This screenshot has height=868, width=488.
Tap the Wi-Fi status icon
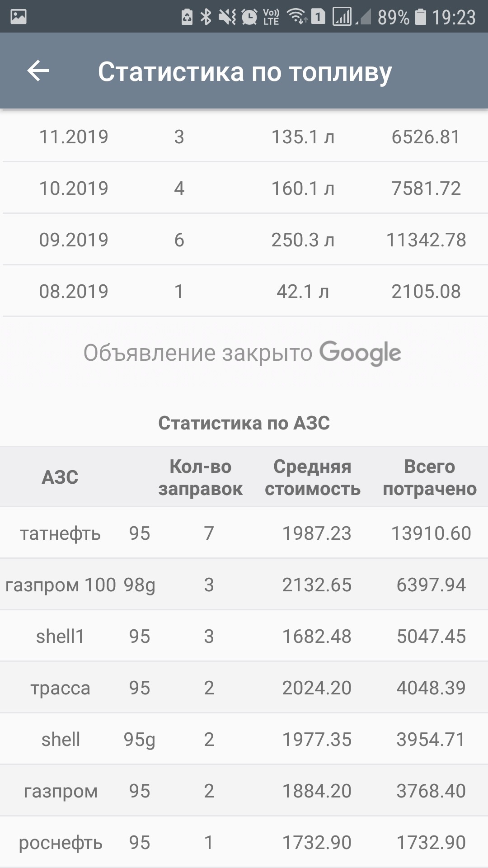[297, 17]
